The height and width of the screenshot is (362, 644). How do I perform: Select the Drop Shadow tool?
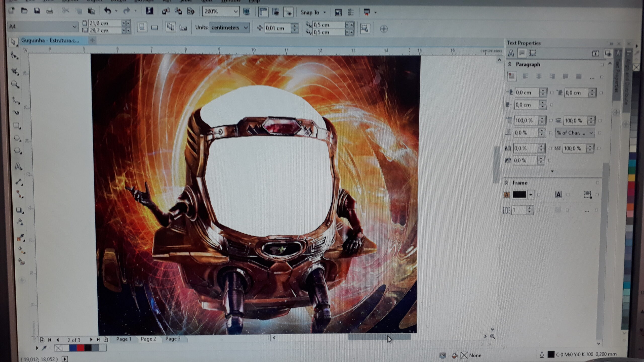pyautogui.click(x=20, y=210)
